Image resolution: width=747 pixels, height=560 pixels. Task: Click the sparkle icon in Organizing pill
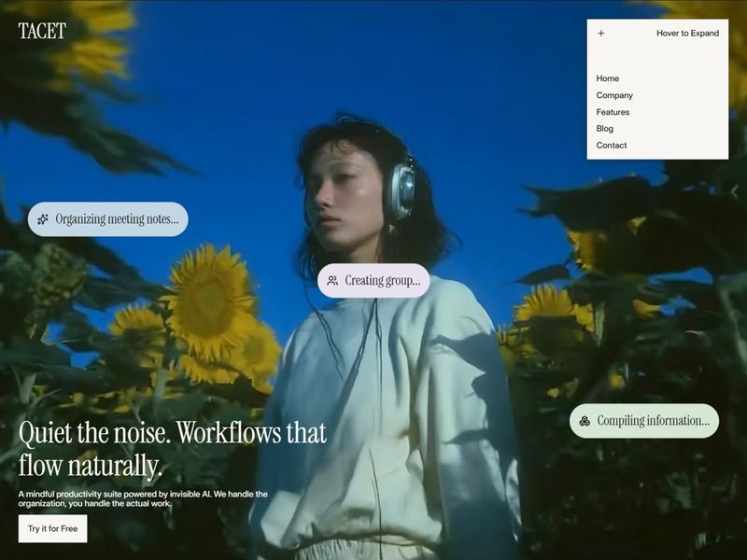click(x=43, y=219)
